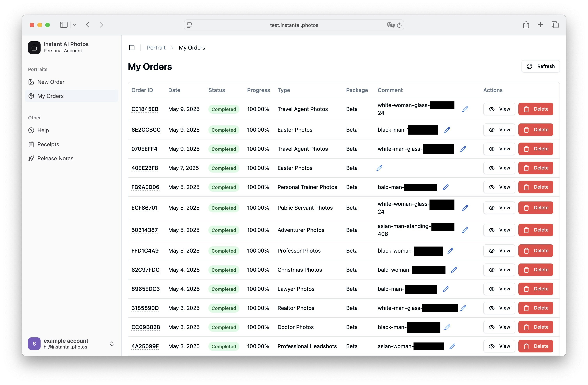Open Receipts in the sidebar
The image size is (588, 385).
(48, 144)
